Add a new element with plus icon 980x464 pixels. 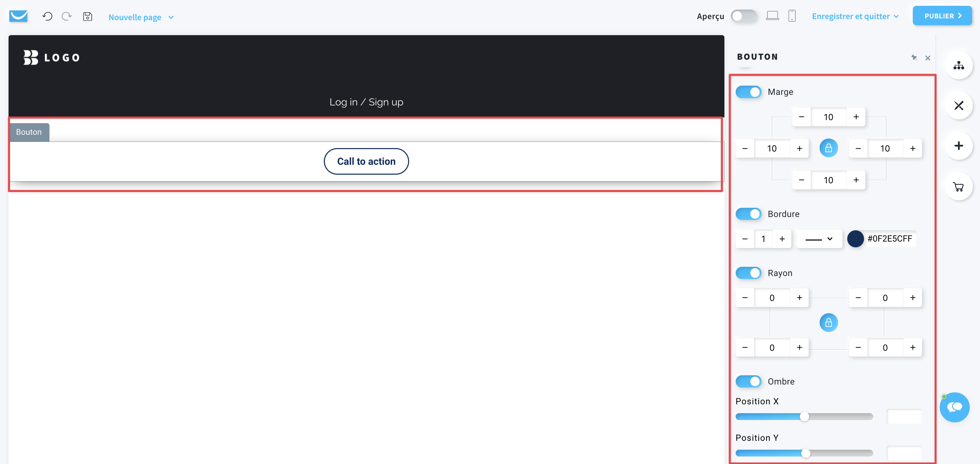coord(958,146)
